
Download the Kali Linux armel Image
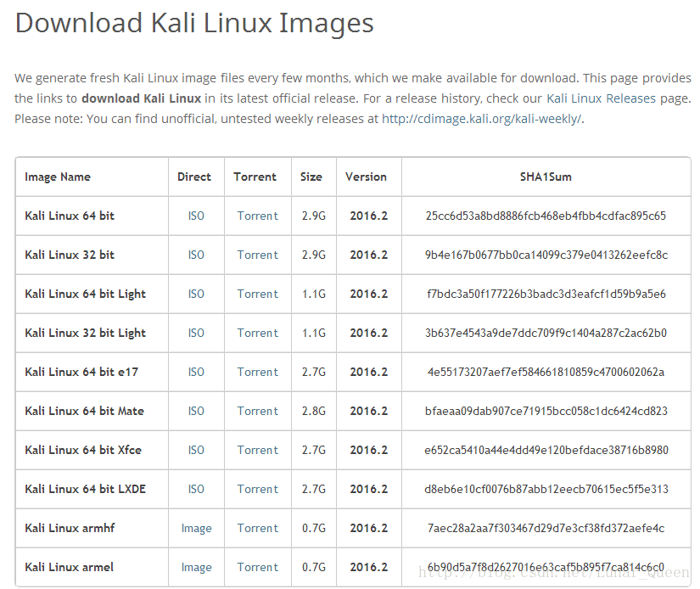(197, 567)
